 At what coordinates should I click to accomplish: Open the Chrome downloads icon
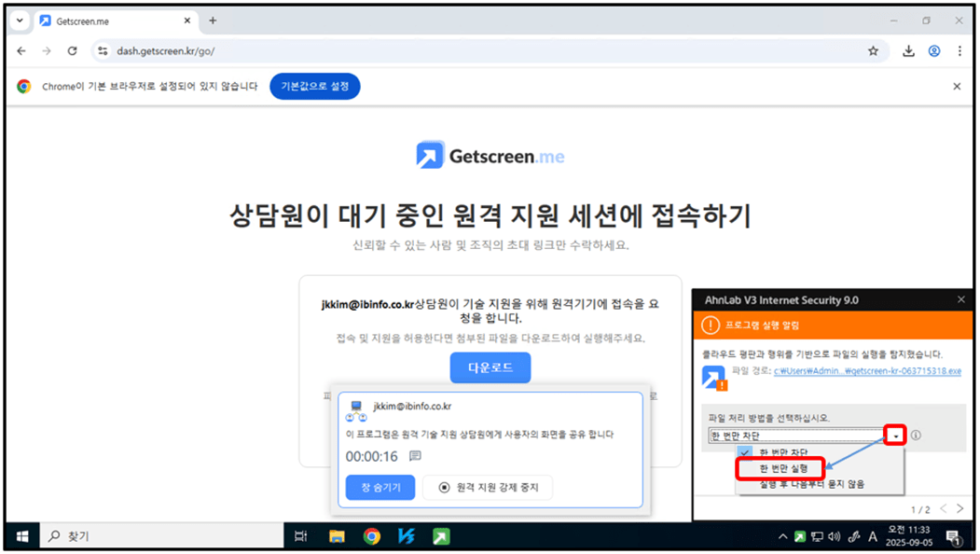[908, 51]
